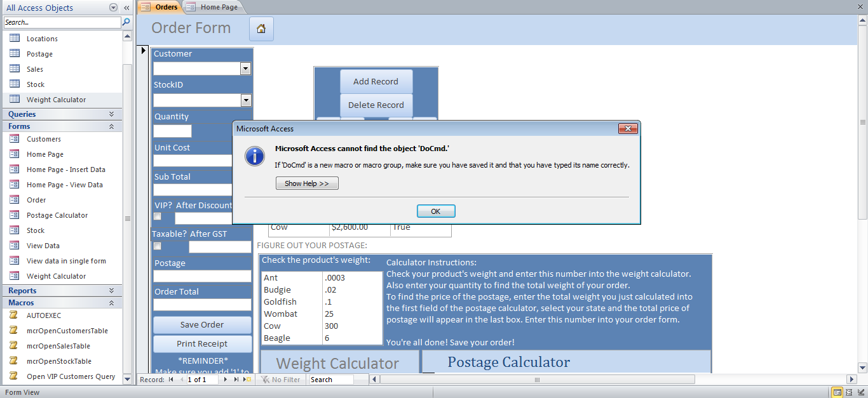Select Goldfish in the product weight list
This screenshot has width=868, height=398.
coord(322,302)
